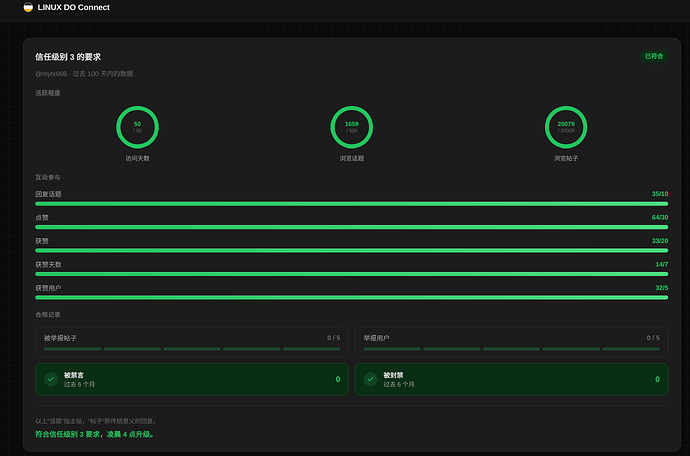The image size is (690, 456).
Task: Click the footnote starting 以上"话题"指主帖
Action: pyautogui.click(x=96, y=421)
